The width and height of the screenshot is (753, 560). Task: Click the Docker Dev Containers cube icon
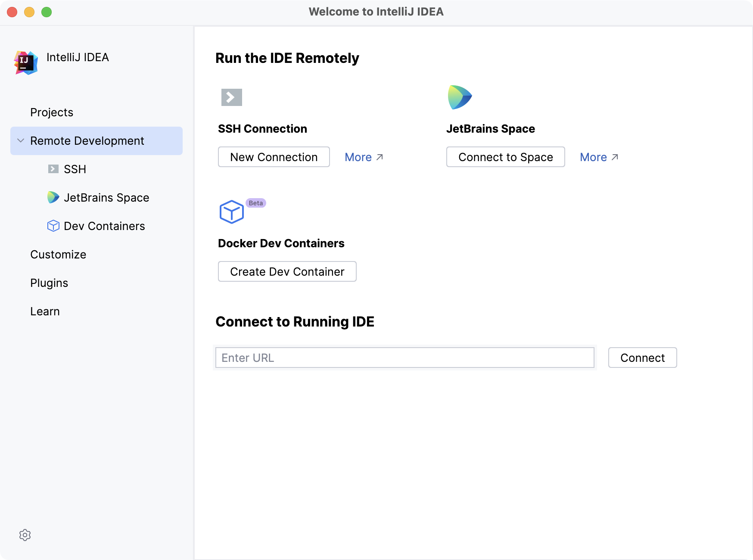(232, 212)
